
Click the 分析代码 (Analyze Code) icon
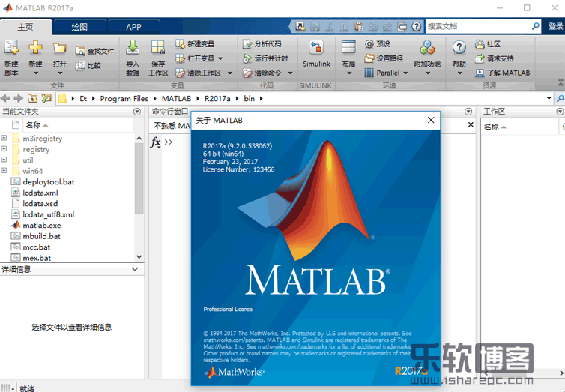(247, 44)
